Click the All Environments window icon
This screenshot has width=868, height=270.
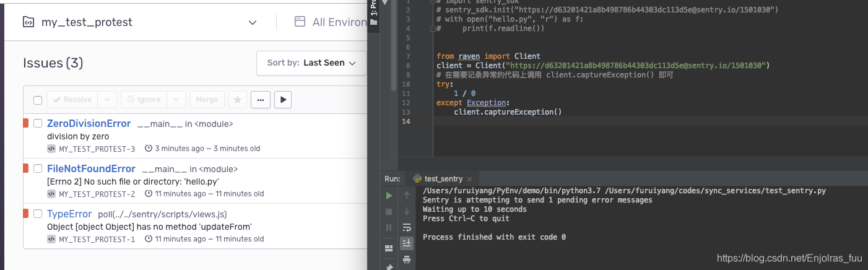pos(300,22)
